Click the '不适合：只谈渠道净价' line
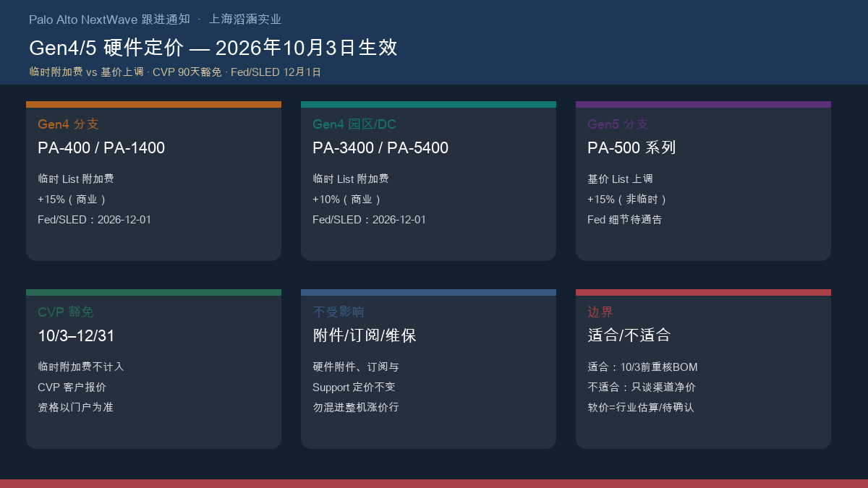The image size is (868, 488). (642, 388)
